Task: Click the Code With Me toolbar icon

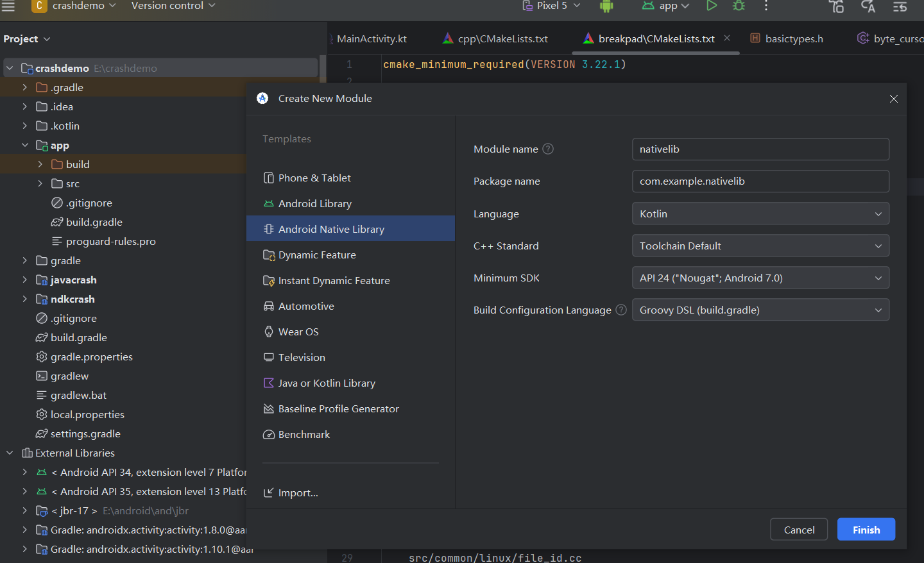Action: pyautogui.click(x=836, y=6)
